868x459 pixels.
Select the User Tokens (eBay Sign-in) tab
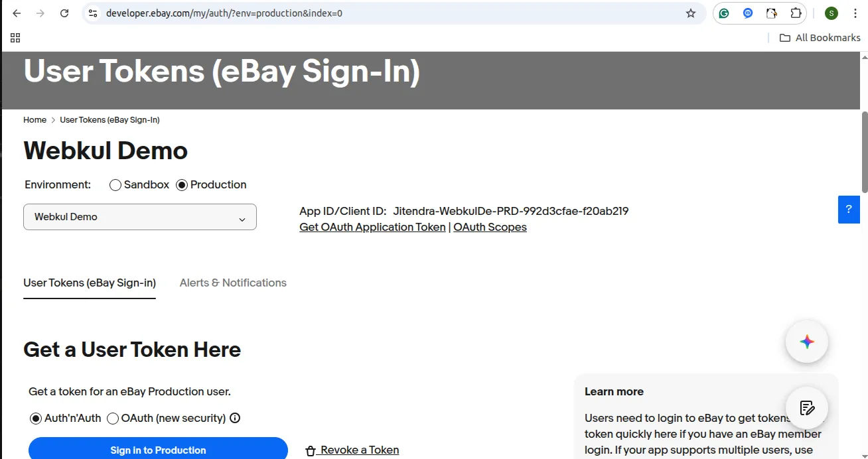[90, 283]
